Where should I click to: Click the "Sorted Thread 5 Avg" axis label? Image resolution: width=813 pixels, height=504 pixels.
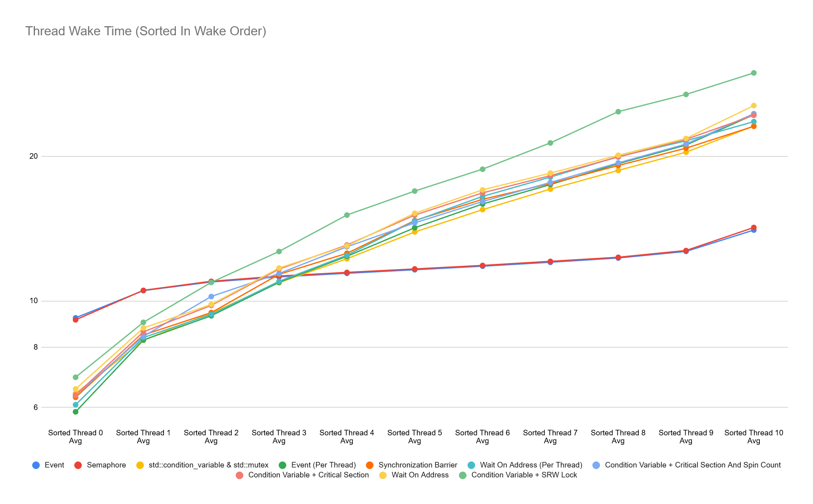(414, 437)
